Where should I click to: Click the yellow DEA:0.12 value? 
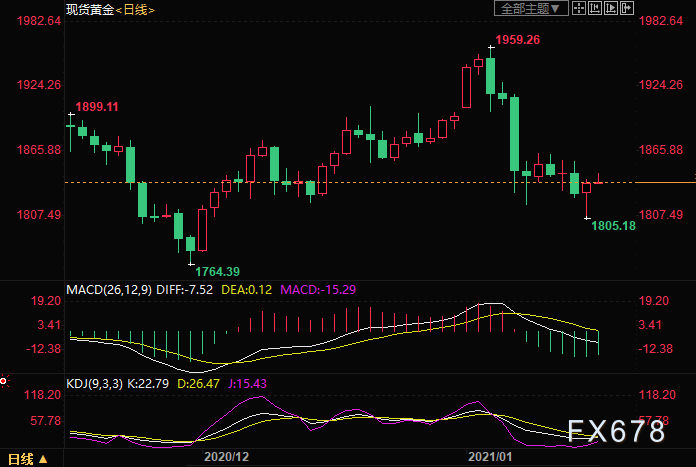pos(245,290)
